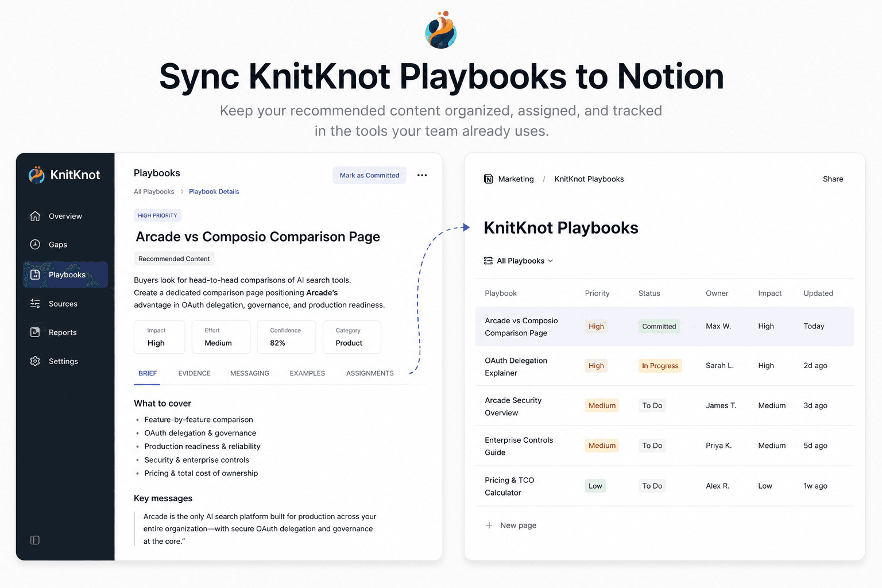This screenshot has width=882, height=588.
Task: Click the KnitKnot logo at page top
Action: 441,30
